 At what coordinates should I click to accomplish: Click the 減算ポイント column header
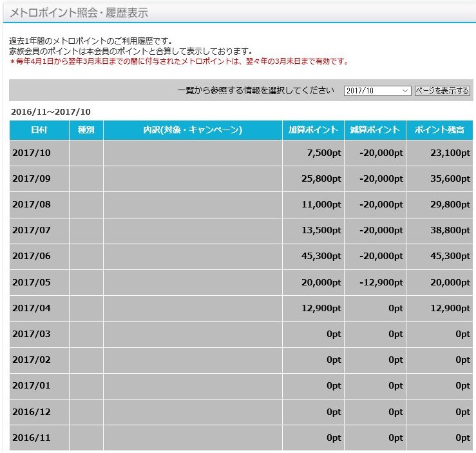coord(376,130)
